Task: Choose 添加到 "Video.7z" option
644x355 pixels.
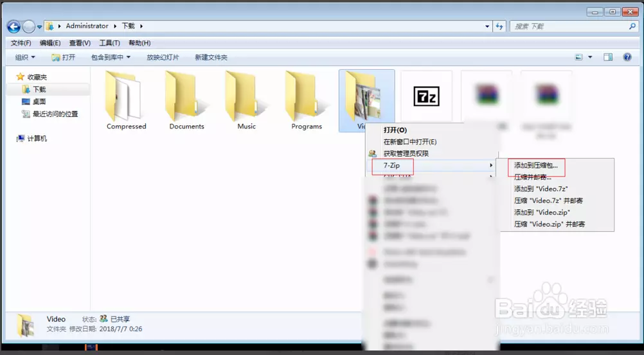Action: pyautogui.click(x=541, y=189)
